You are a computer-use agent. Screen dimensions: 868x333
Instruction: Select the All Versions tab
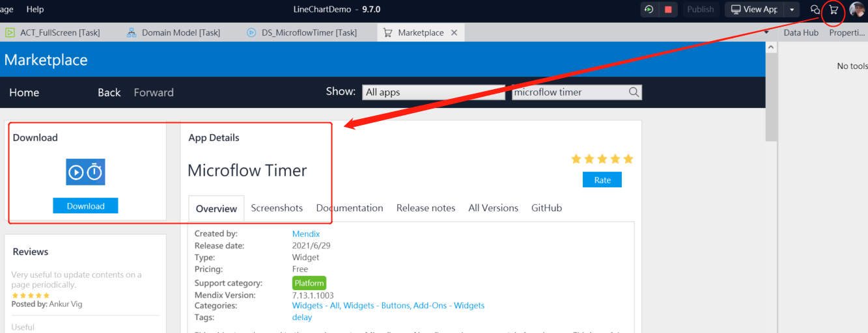point(494,208)
